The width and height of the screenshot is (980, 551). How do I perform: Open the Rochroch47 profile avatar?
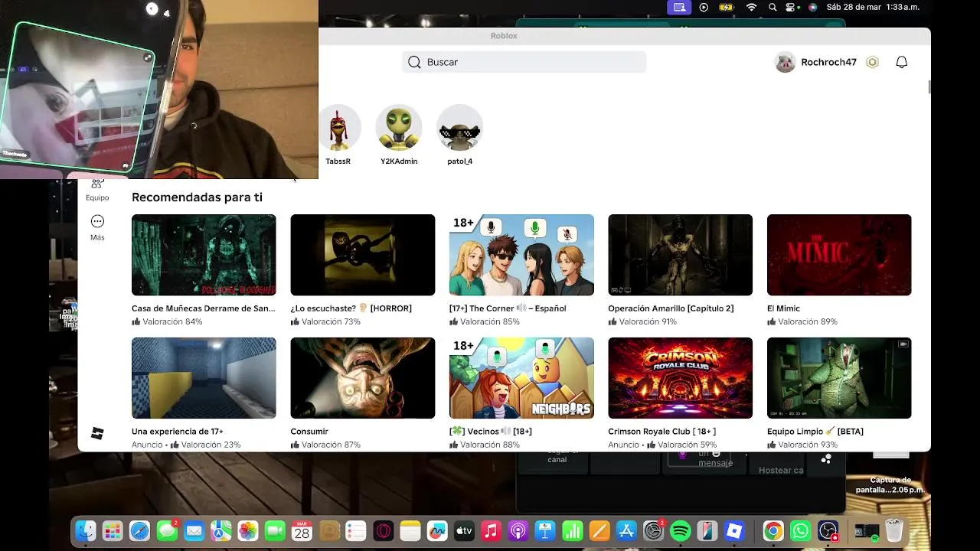click(785, 62)
